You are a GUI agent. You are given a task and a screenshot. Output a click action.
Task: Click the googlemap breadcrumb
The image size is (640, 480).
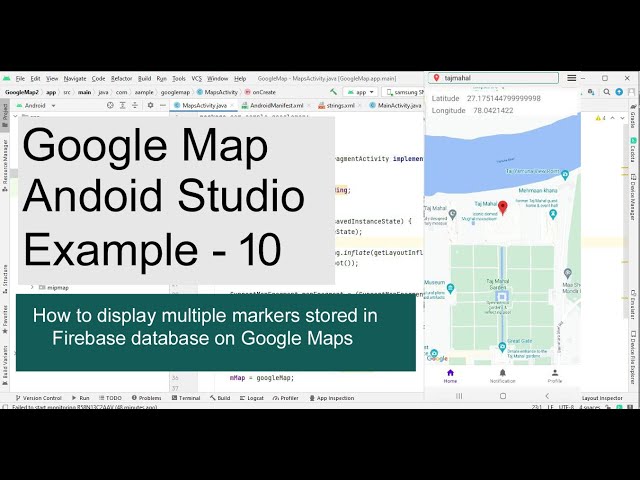(175, 92)
